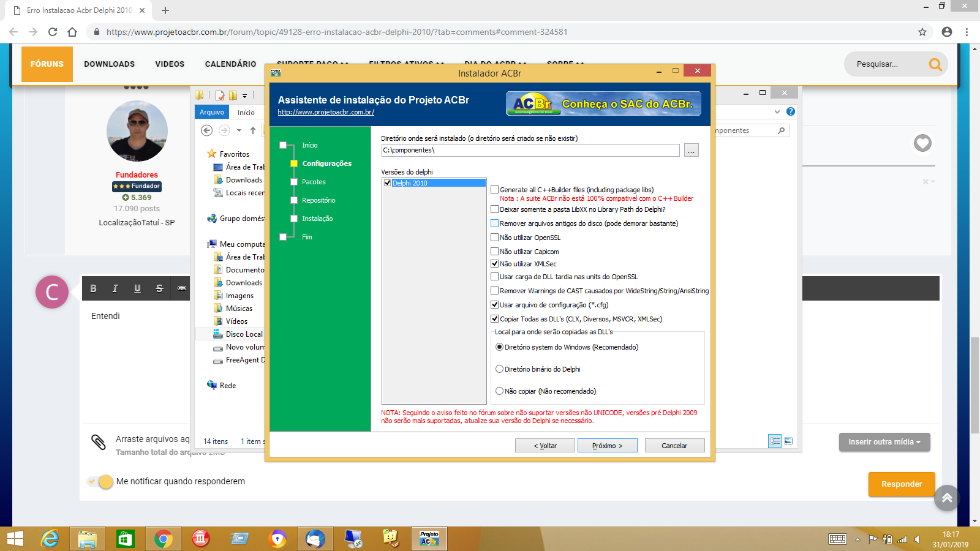The image size is (980, 551).
Task: Open the Início ribbon tab in Explorer
Action: [246, 113]
